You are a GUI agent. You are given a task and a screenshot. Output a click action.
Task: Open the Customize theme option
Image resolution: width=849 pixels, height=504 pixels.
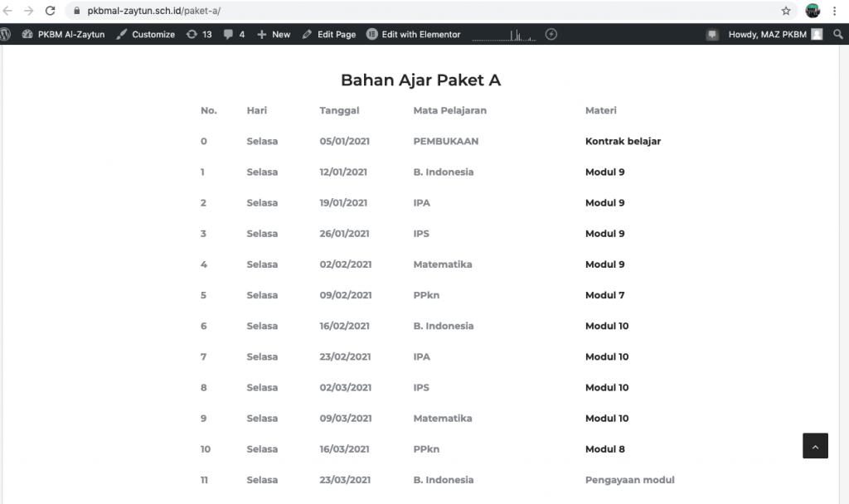pos(145,34)
